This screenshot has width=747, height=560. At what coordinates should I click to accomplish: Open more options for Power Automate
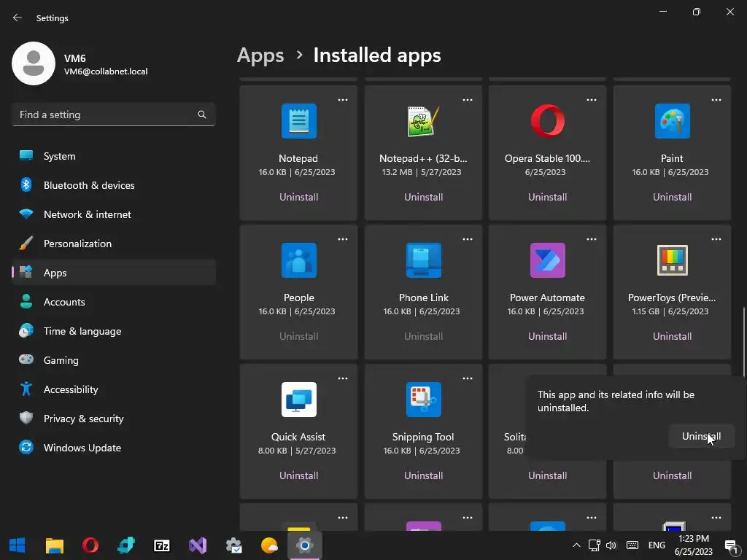[x=591, y=239]
